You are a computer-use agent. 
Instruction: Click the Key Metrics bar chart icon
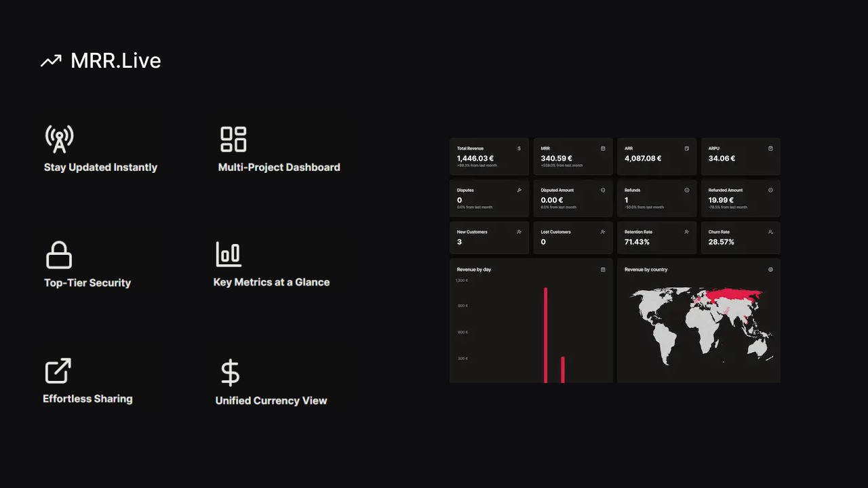[229, 255]
